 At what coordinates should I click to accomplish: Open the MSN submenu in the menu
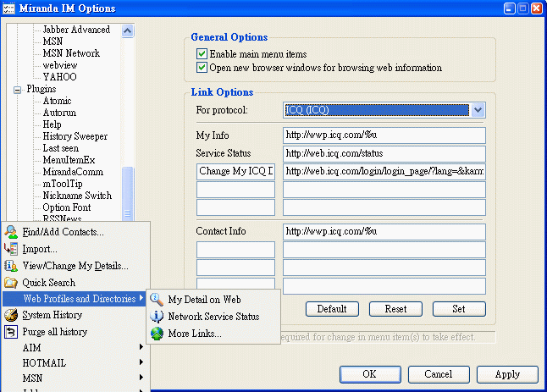83,378
